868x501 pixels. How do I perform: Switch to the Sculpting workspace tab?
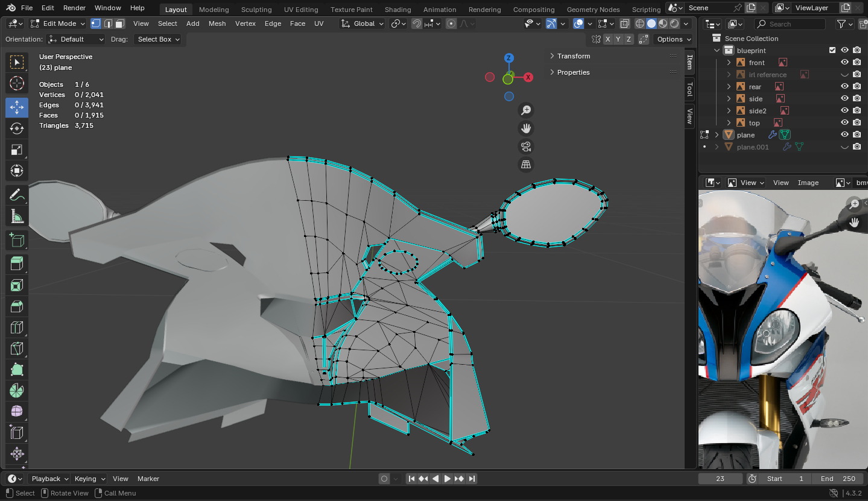(x=256, y=10)
